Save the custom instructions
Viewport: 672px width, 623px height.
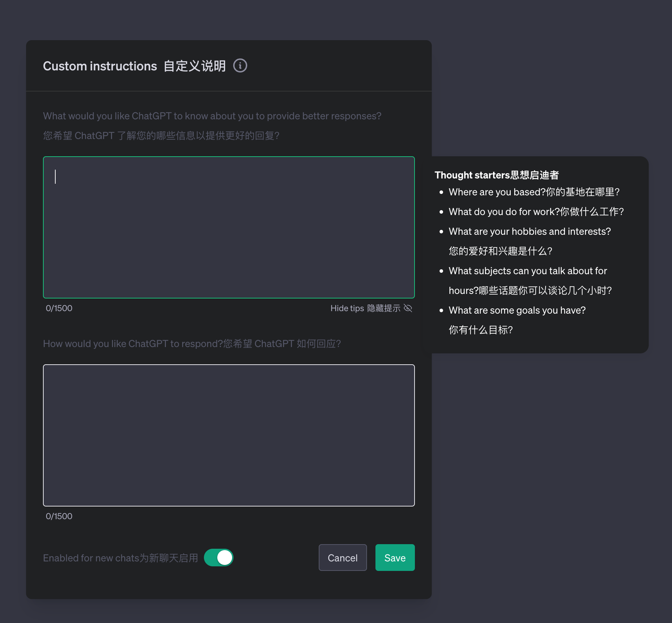395,558
